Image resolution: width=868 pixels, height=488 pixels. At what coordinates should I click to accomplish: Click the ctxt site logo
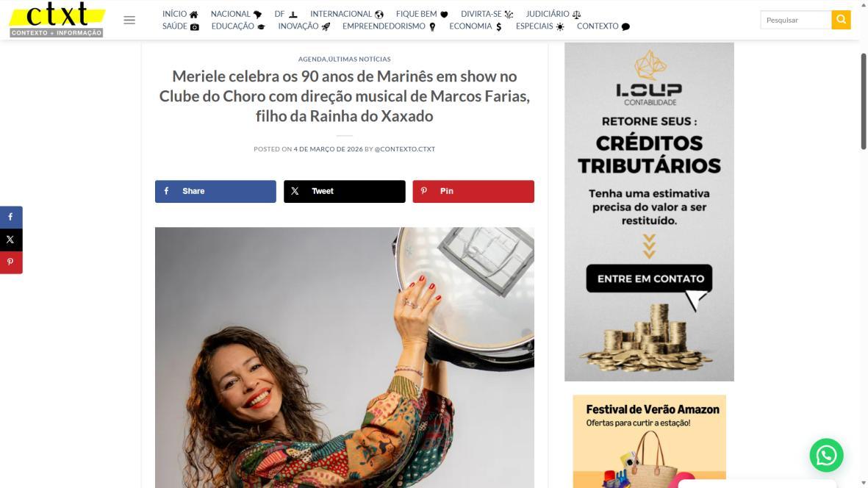point(57,20)
